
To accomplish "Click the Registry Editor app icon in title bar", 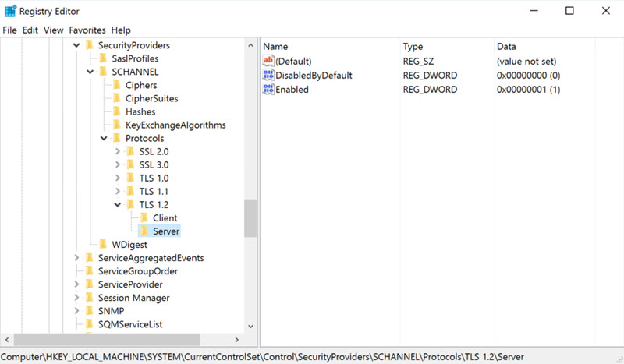I will [10, 11].
